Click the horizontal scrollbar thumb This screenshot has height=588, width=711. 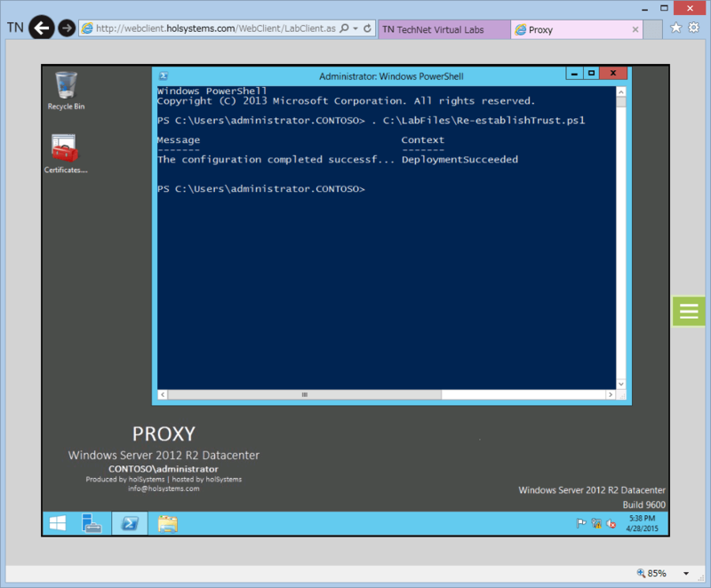pyautogui.click(x=304, y=394)
